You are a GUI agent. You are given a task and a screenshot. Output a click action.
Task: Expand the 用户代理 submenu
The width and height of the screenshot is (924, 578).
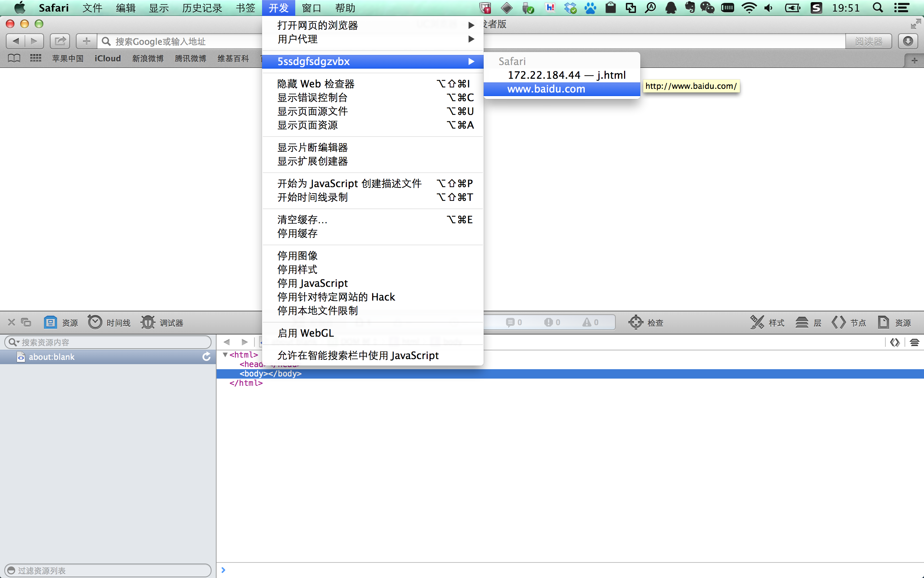point(372,39)
